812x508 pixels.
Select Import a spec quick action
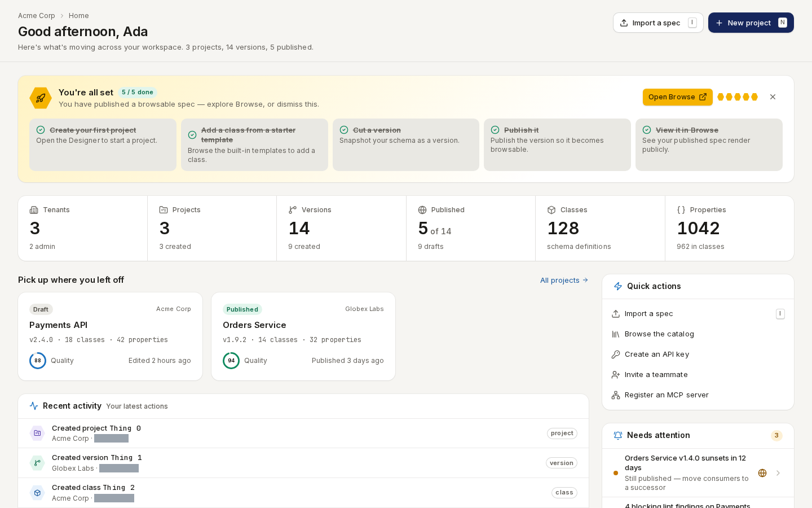click(698, 314)
